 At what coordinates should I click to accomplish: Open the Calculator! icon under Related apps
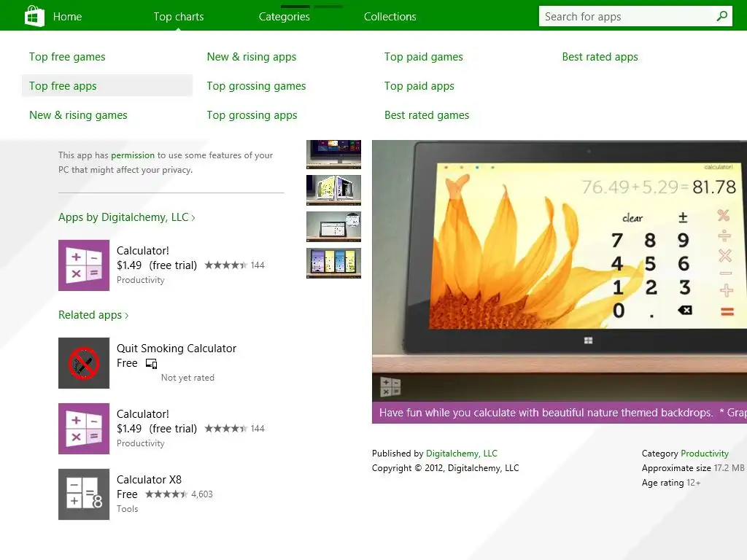[84, 429]
